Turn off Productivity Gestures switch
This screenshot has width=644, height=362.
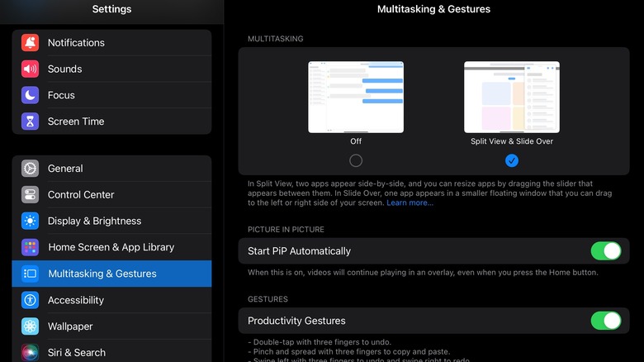pyautogui.click(x=605, y=321)
